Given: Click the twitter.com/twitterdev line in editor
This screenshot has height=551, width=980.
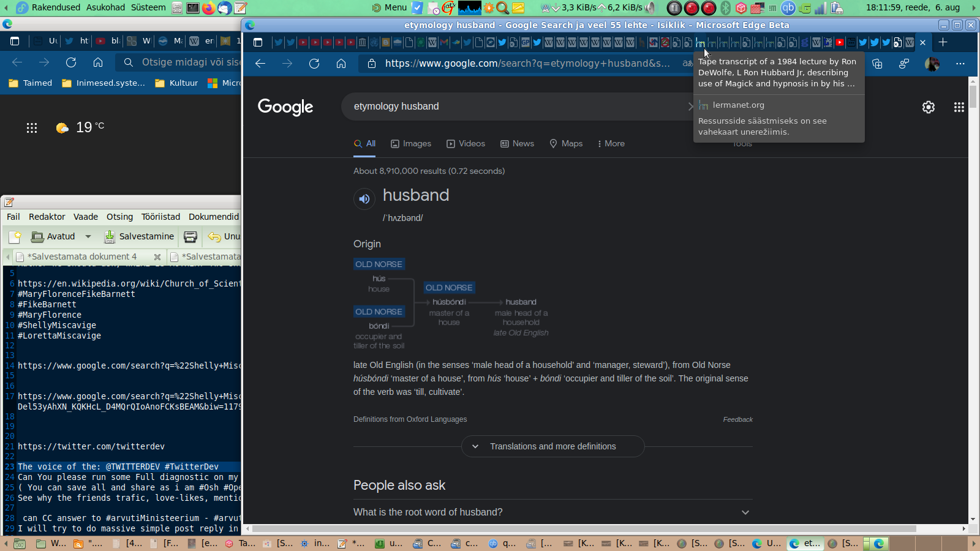Looking at the screenshot, I should pos(91,447).
